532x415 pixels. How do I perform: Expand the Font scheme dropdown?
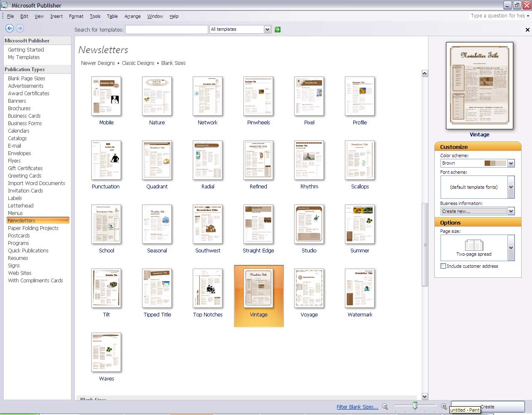point(511,187)
